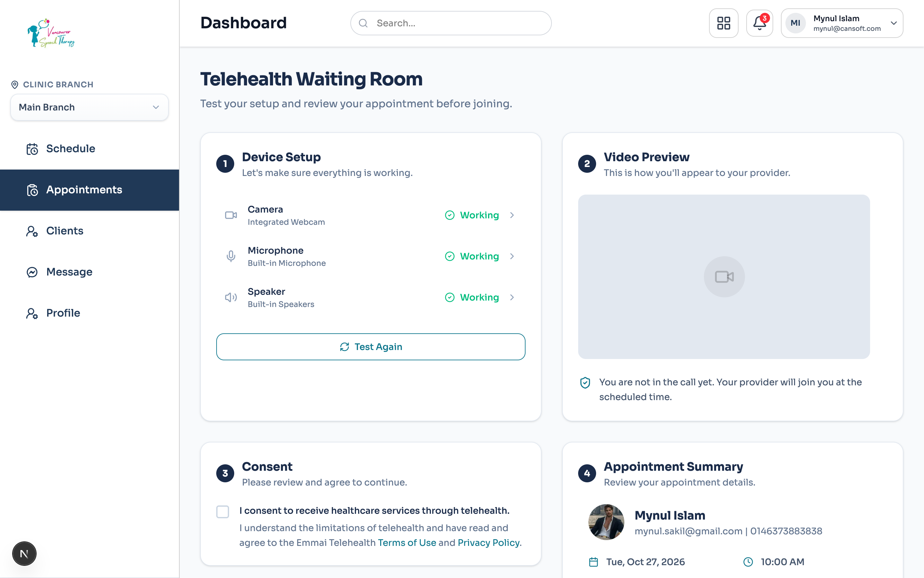Click the Built-in Speakers label
This screenshot has height=578, width=924.
pos(281,304)
